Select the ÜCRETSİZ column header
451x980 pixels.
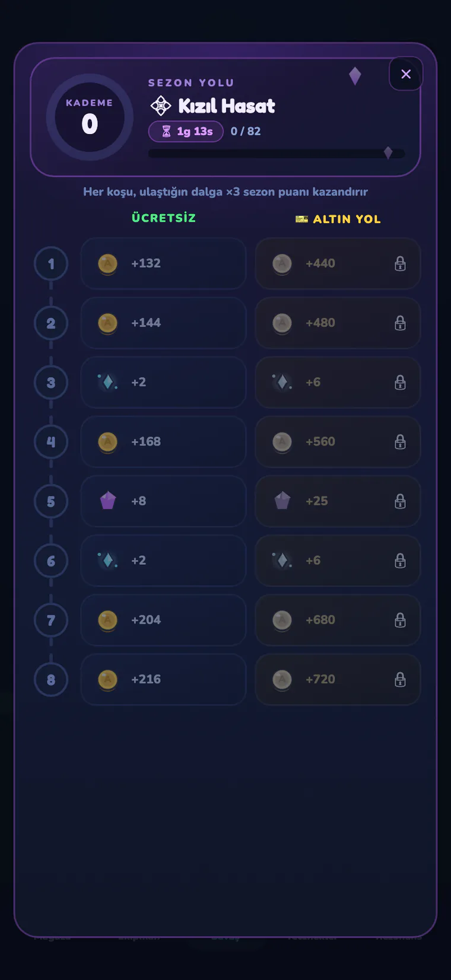point(164,218)
